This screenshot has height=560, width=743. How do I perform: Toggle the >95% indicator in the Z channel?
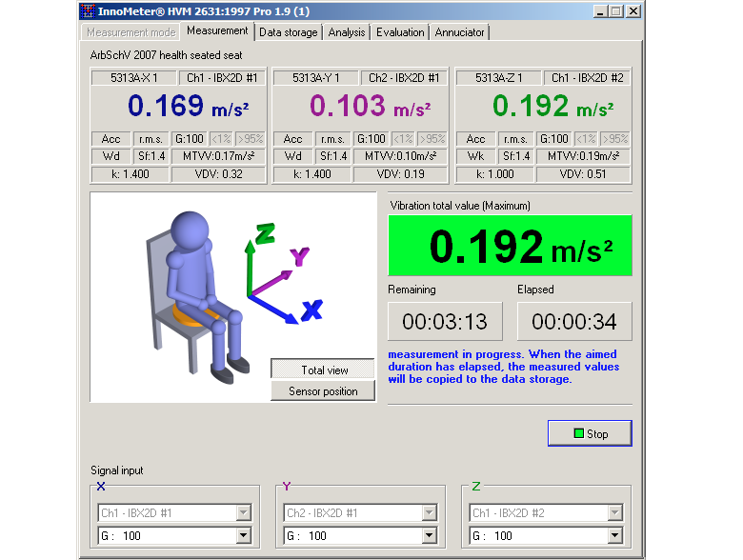[616, 139]
